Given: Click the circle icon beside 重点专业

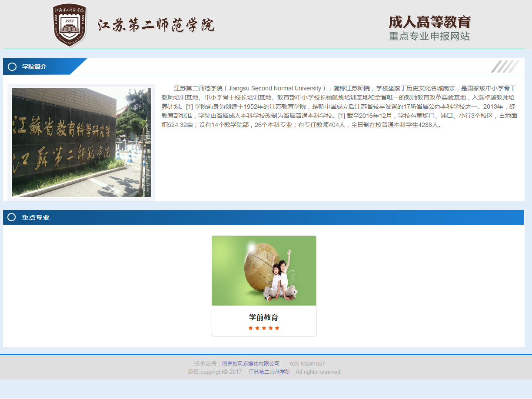Looking at the screenshot, I should point(12,217).
